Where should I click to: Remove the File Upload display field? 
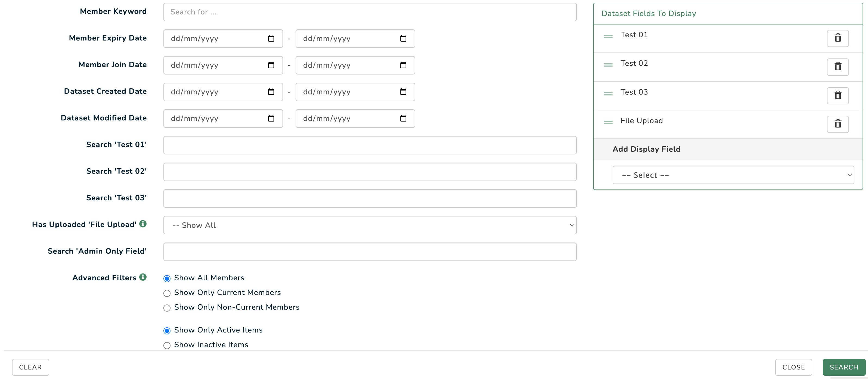(x=838, y=124)
